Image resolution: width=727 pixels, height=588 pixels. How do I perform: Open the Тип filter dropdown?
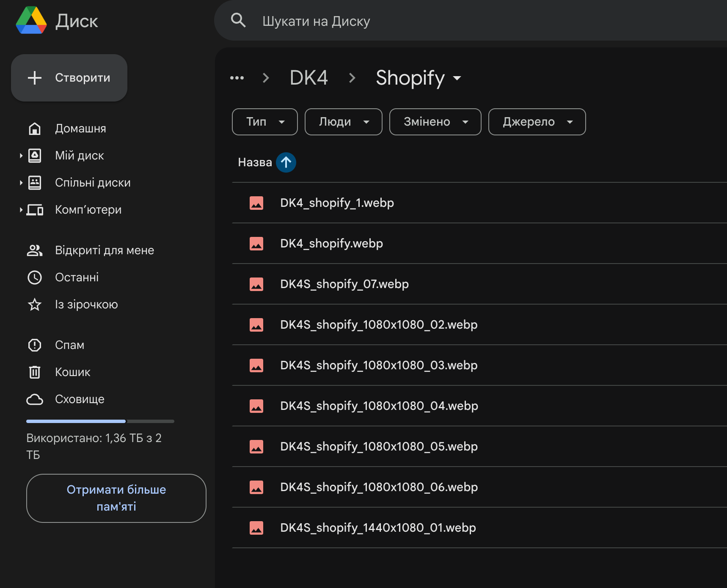coord(264,122)
